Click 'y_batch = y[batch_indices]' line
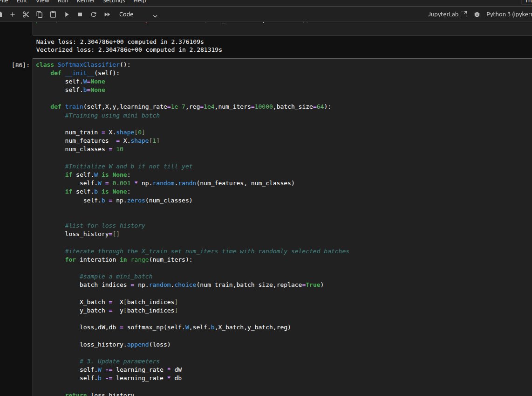The height and width of the screenshot is (396, 532). [129, 311]
